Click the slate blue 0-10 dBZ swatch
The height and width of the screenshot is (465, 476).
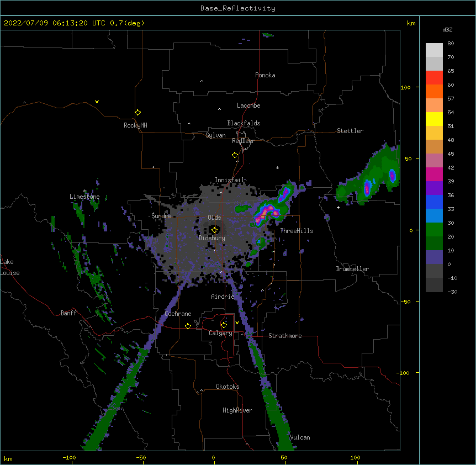(434, 257)
